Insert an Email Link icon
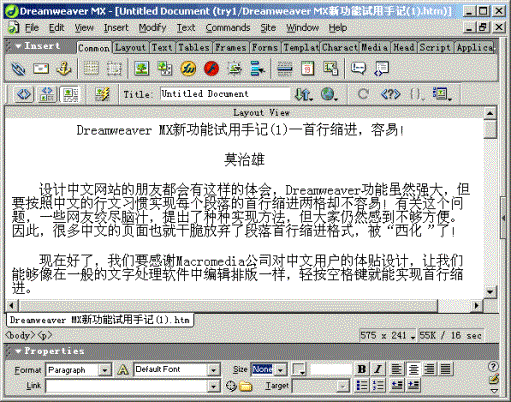Screen dimensions: 511x402 pos(41,69)
